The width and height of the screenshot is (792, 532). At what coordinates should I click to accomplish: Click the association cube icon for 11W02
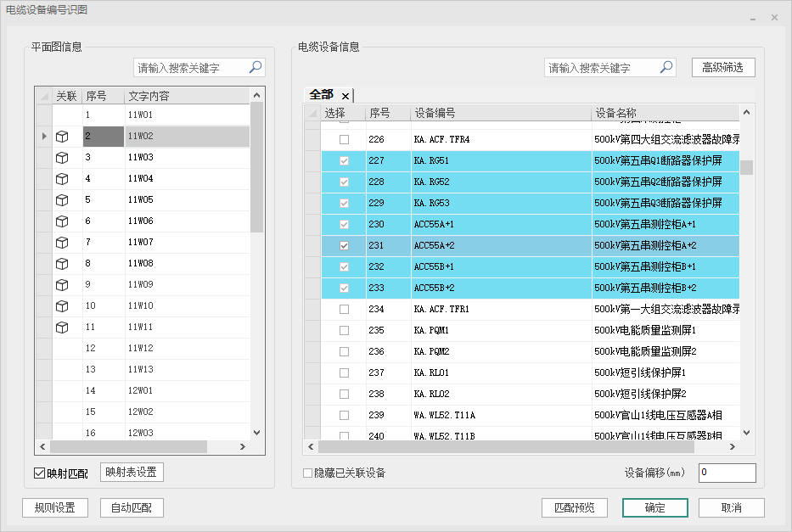[62, 136]
